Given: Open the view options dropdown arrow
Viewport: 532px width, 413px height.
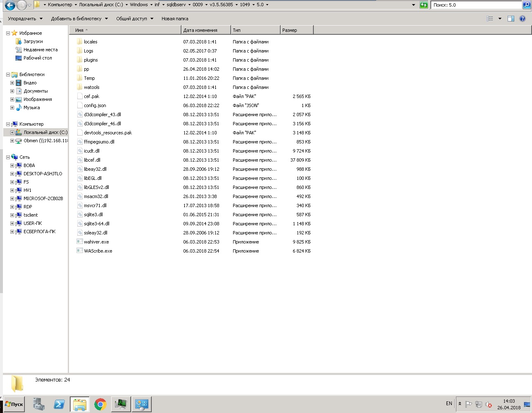Looking at the screenshot, I should coord(500,19).
